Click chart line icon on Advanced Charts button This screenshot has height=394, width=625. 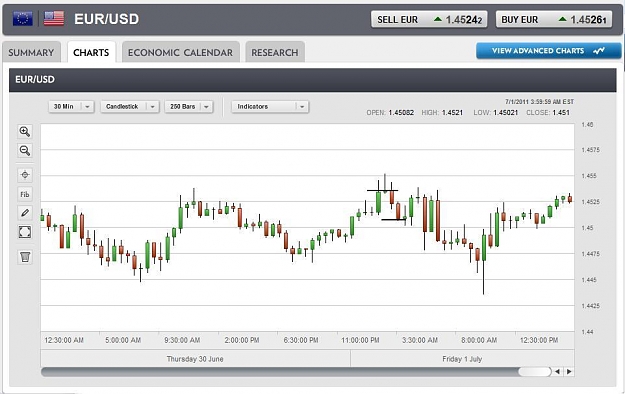pos(599,51)
